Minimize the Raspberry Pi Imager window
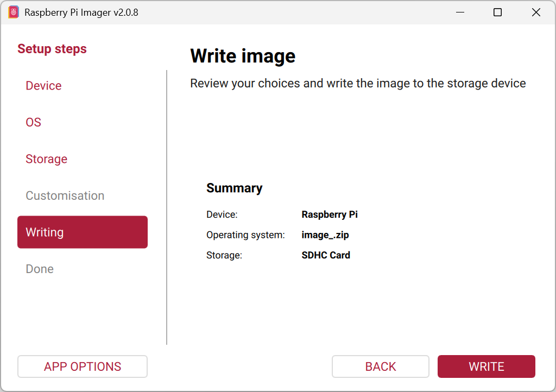This screenshot has height=392, width=556. coord(460,12)
